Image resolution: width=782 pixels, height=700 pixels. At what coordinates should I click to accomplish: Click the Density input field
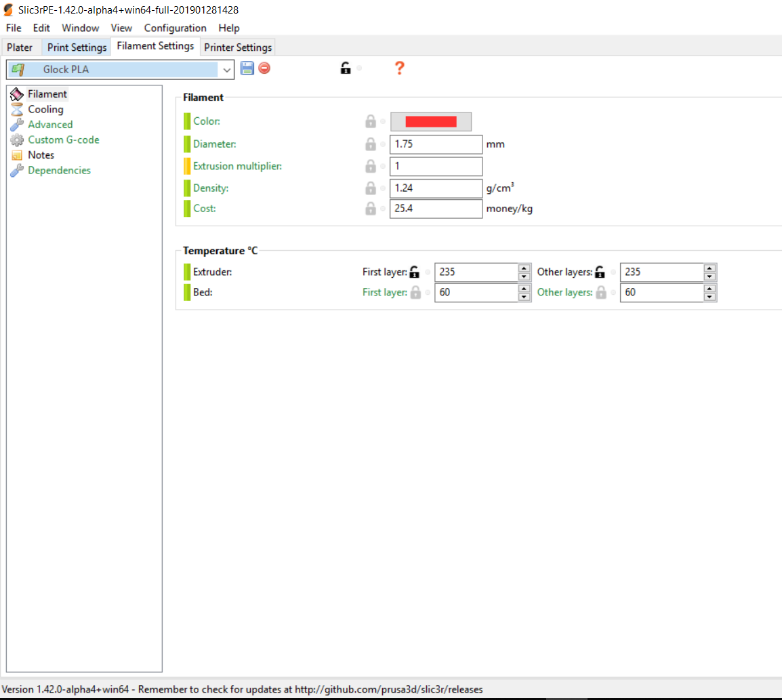436,188
